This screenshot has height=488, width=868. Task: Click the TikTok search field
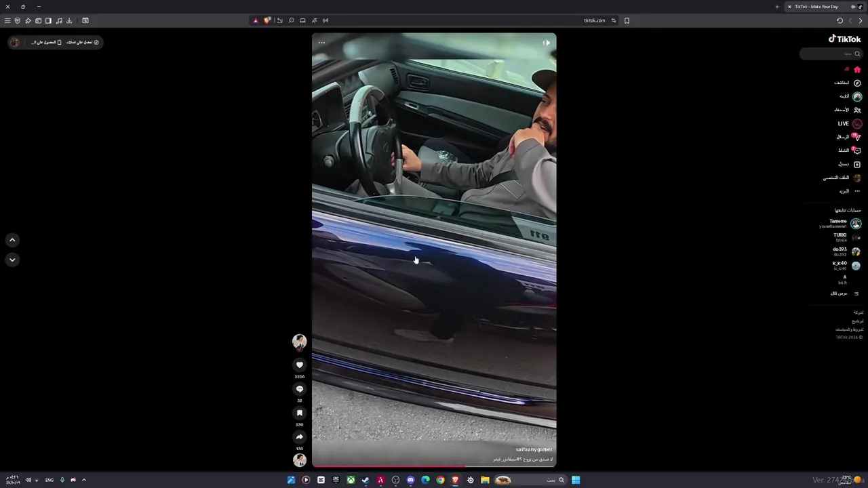tap(831, 54)
